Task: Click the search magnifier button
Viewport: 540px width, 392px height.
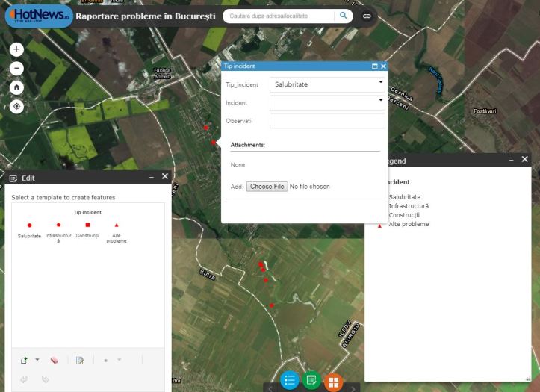Action: (x=343, y=16)
